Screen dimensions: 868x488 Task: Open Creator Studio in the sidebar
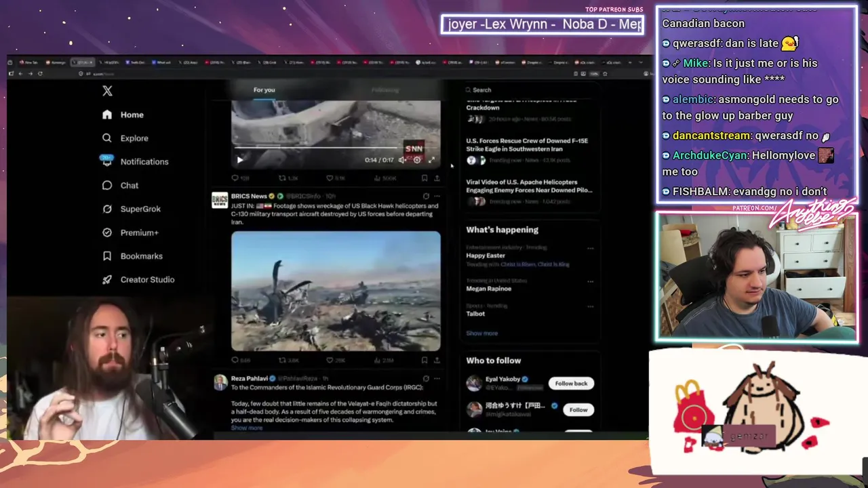(138, 279)
